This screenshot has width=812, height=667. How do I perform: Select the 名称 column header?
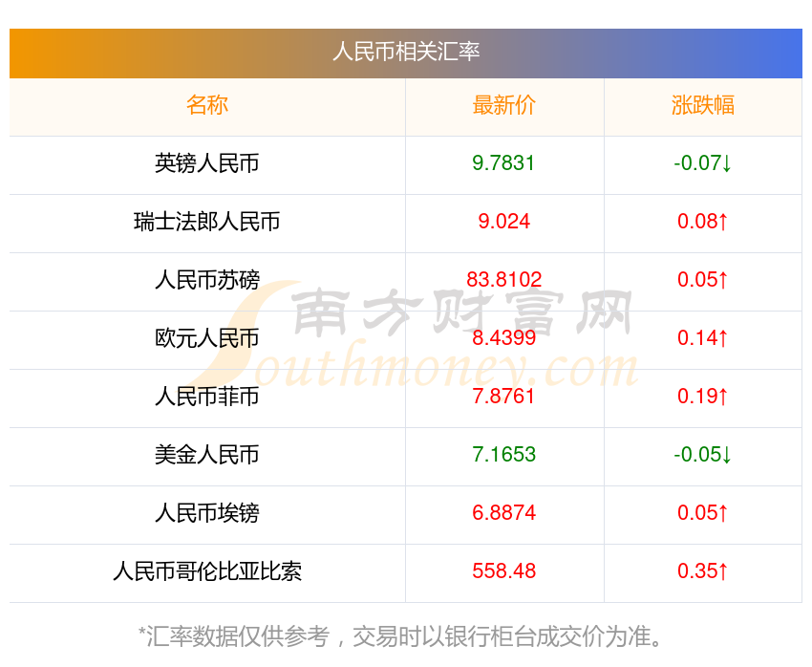point(207,105)
